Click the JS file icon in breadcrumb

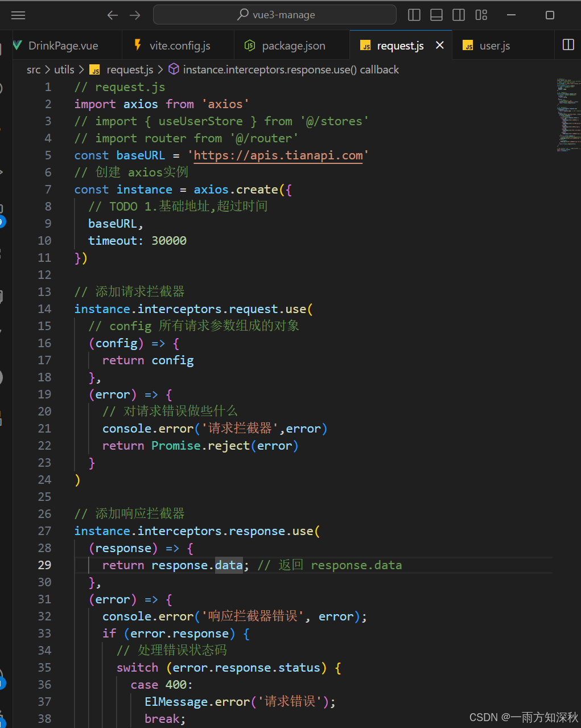coord(95,70)
